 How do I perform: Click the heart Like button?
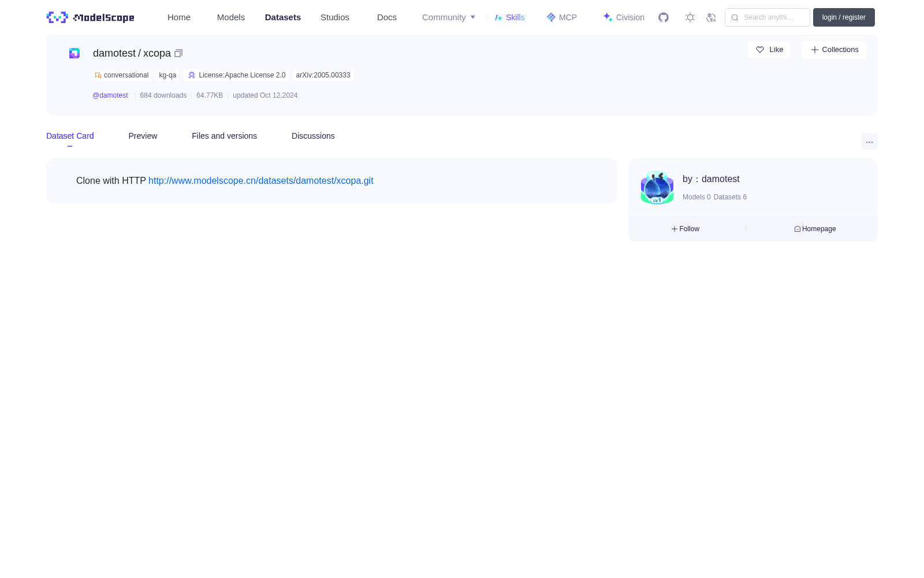point(769,50)
